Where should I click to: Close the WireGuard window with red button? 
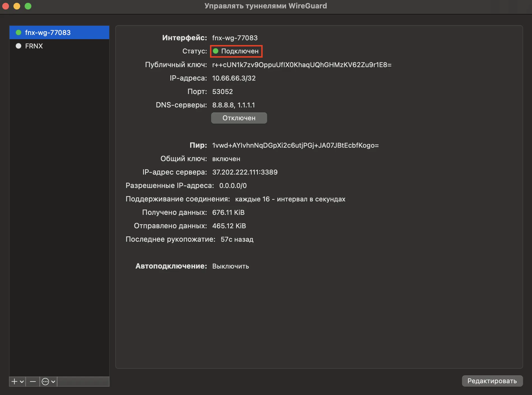click(6, 6)
